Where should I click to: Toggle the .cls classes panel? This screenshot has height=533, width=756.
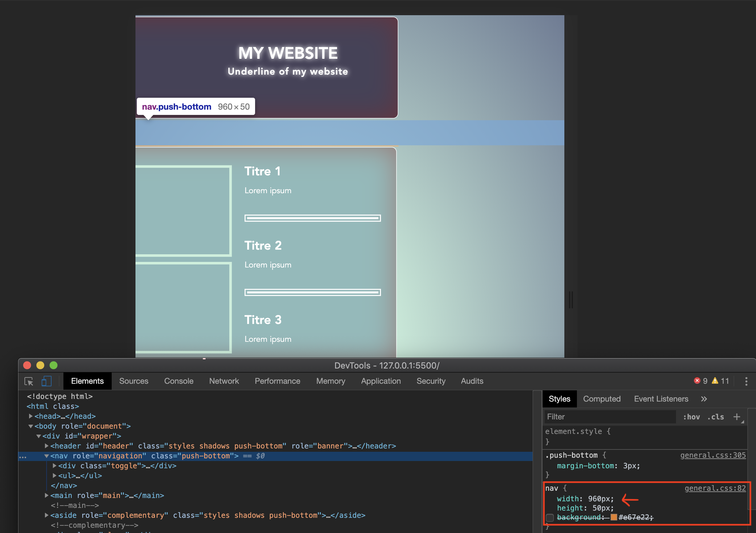(716, 417)
